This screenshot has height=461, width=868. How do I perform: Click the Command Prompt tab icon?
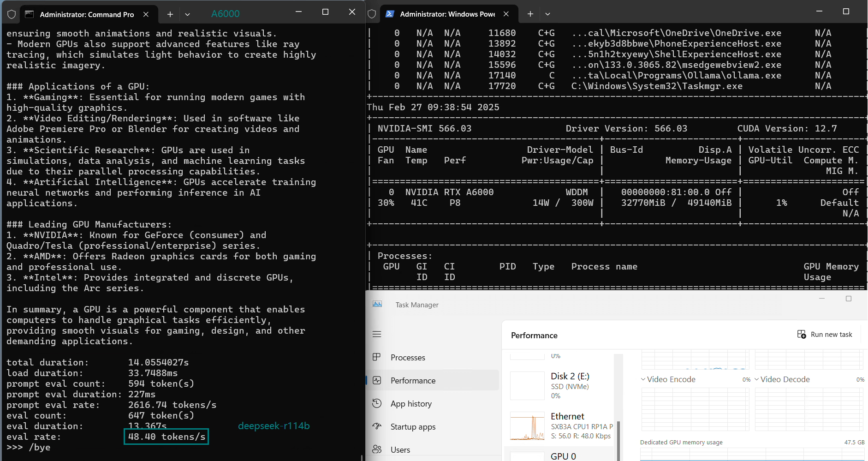(x=30, y=14)
